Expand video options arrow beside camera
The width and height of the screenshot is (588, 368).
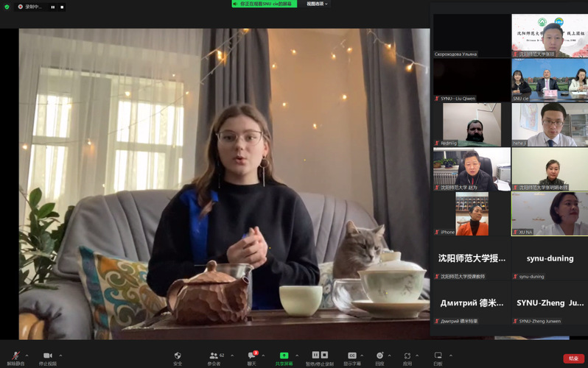pyautogui.click(x=60, y=355)
